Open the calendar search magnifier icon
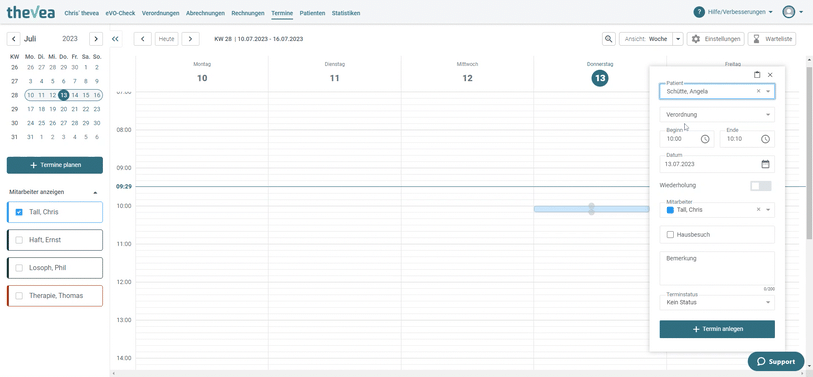Image resolution: width=813 pixels, height=377 pixels. pos(609,39)
